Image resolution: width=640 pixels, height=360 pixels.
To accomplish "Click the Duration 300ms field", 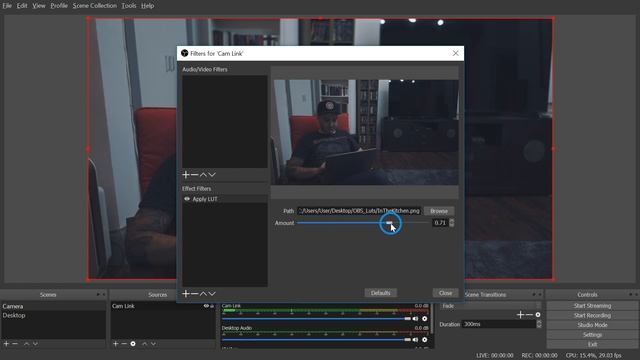I will [x=499, y=324].
